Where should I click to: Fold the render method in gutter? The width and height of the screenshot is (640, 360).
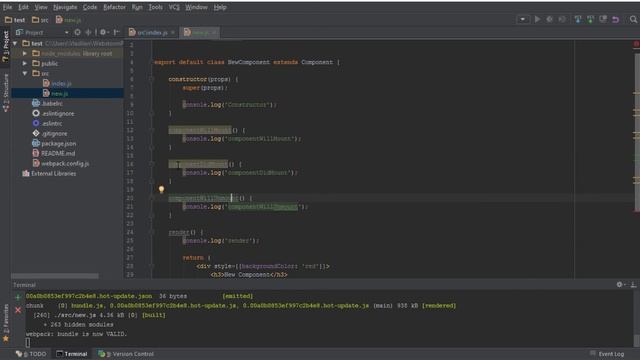coord(151,232)
